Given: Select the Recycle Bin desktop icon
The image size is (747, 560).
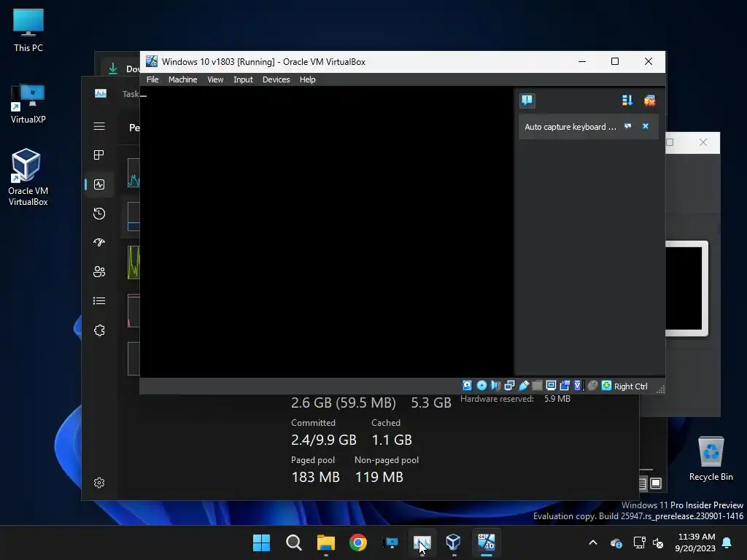Looking at the screenshot, I should point(711,459).
